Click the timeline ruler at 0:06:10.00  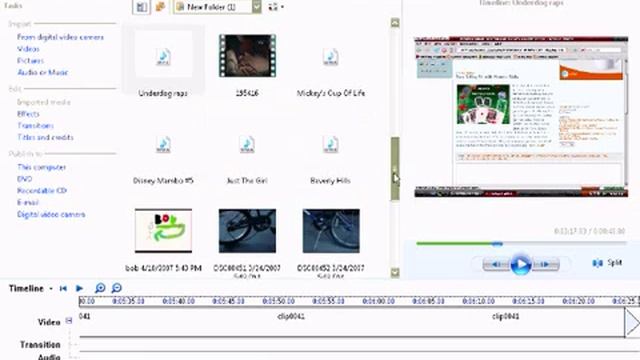(478, 301)
